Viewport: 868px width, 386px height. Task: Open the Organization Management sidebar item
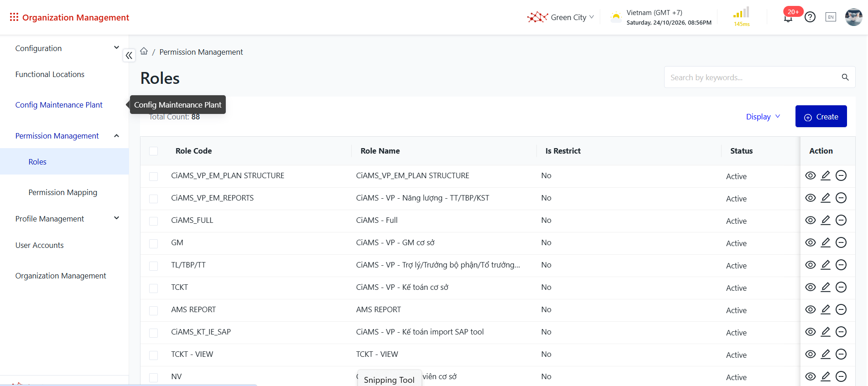(x=61, y=276)
